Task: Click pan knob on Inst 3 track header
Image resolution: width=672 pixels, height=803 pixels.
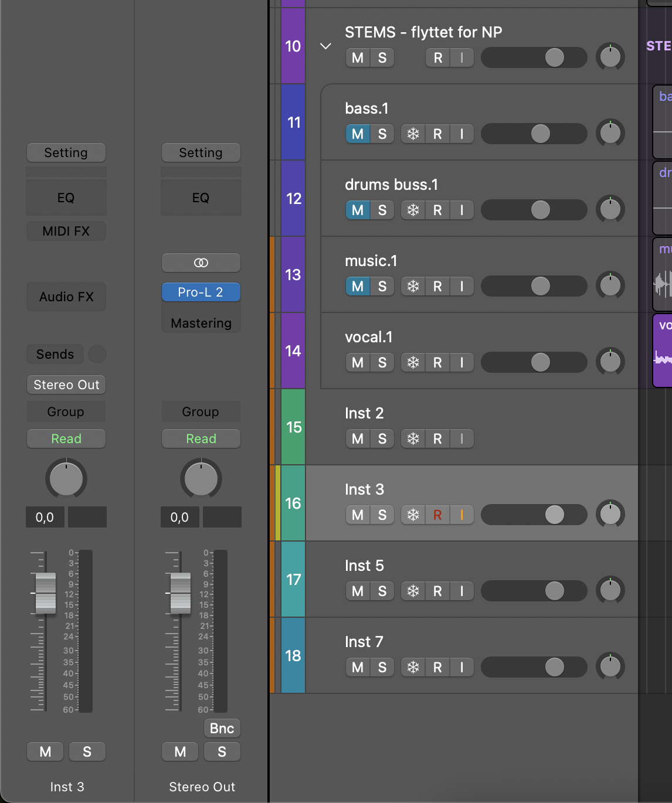Action: [610, 515]
